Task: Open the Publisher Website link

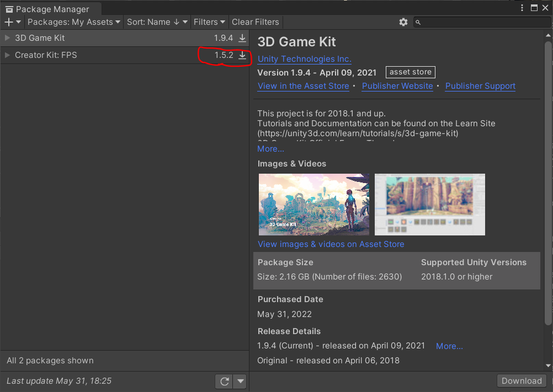Action: click(397, 87)
